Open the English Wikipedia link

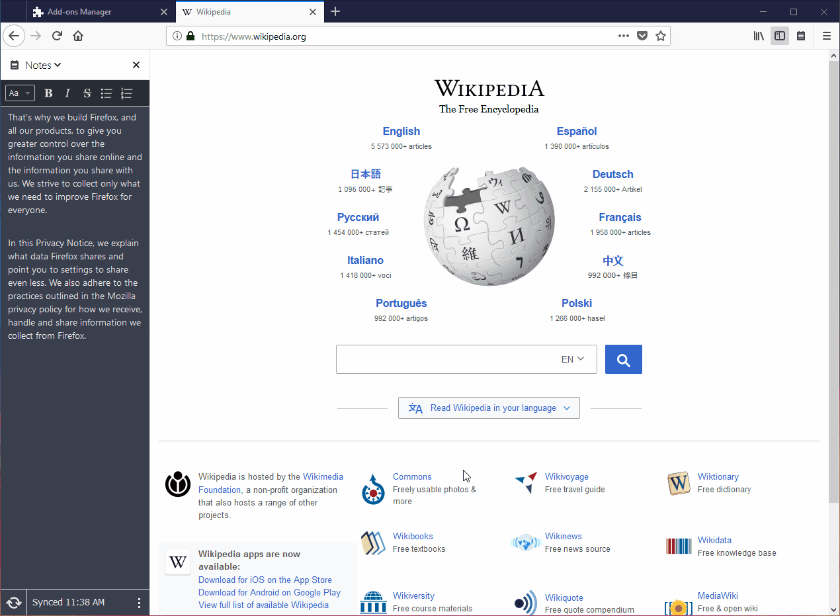click(401, 132)
